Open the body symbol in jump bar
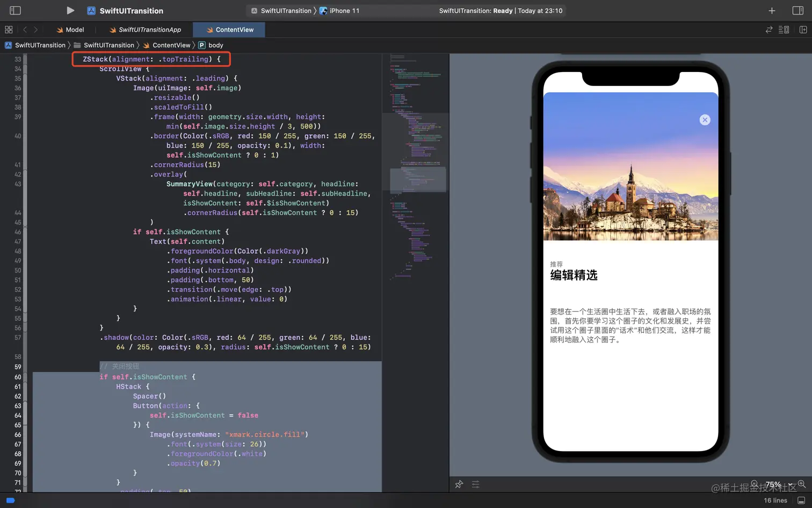The width and height of the screenshot is (812, 508). click(211, 45)
